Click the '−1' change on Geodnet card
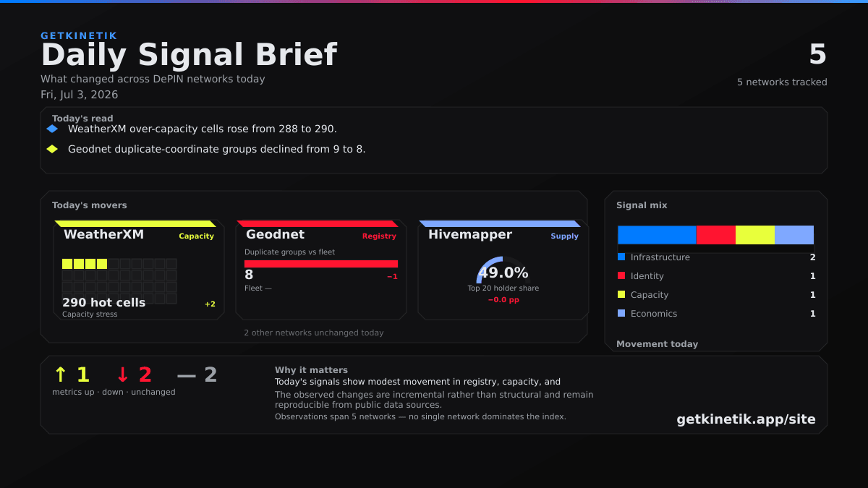Screen dimensions: 868x488 click(x=392, y=277)
